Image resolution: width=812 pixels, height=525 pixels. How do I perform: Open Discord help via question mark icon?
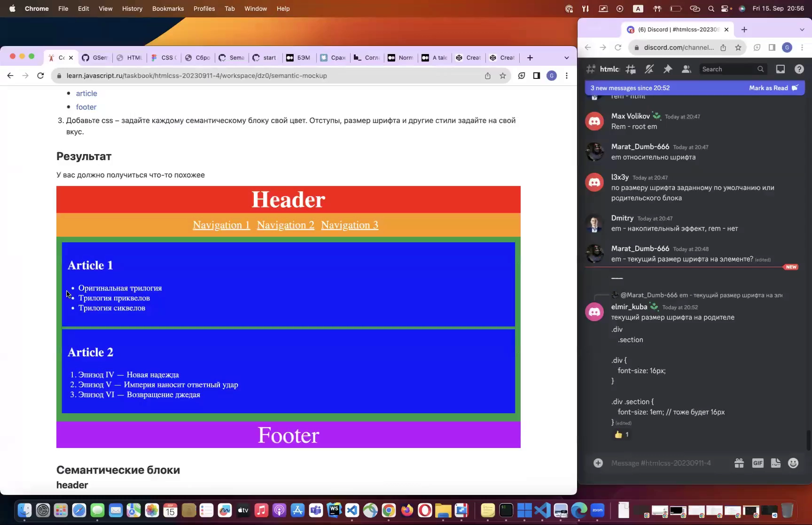click(799, 69)
